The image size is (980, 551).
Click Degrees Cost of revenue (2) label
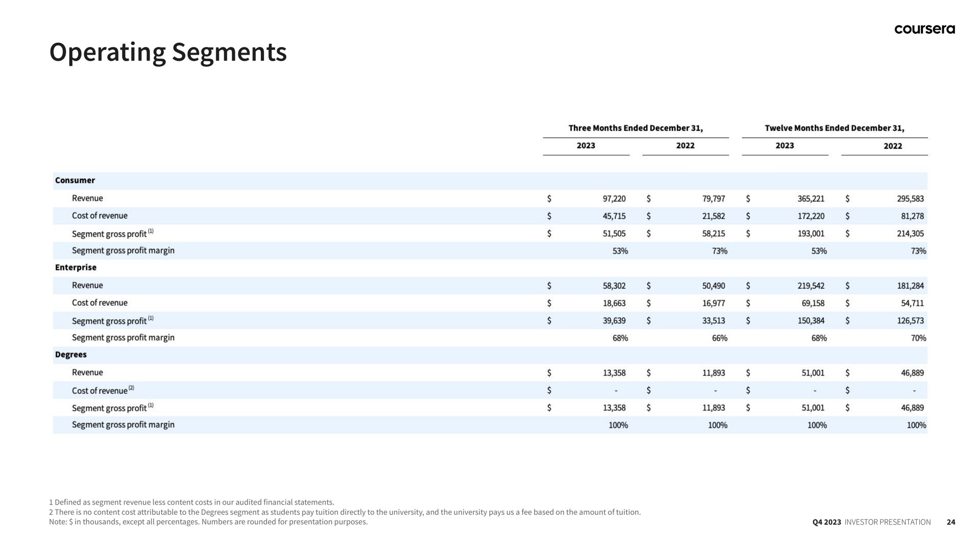coord(103,390)
